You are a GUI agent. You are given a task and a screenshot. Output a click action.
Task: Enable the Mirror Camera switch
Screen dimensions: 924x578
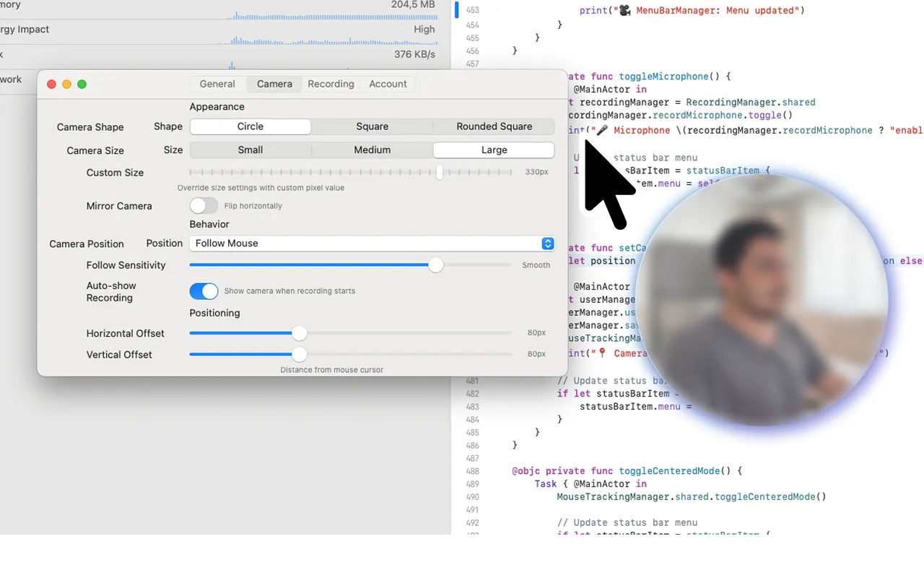204,206
